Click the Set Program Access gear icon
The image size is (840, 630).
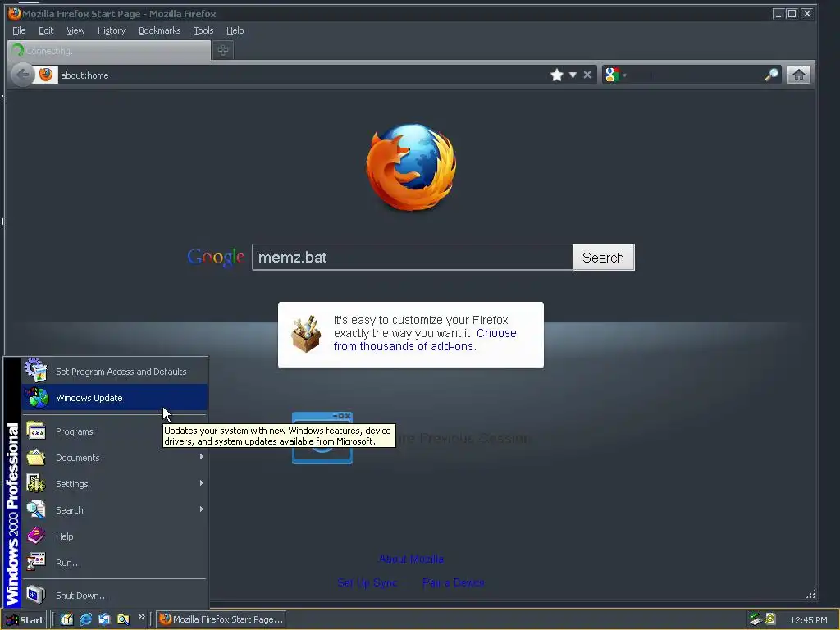[35, 370]
